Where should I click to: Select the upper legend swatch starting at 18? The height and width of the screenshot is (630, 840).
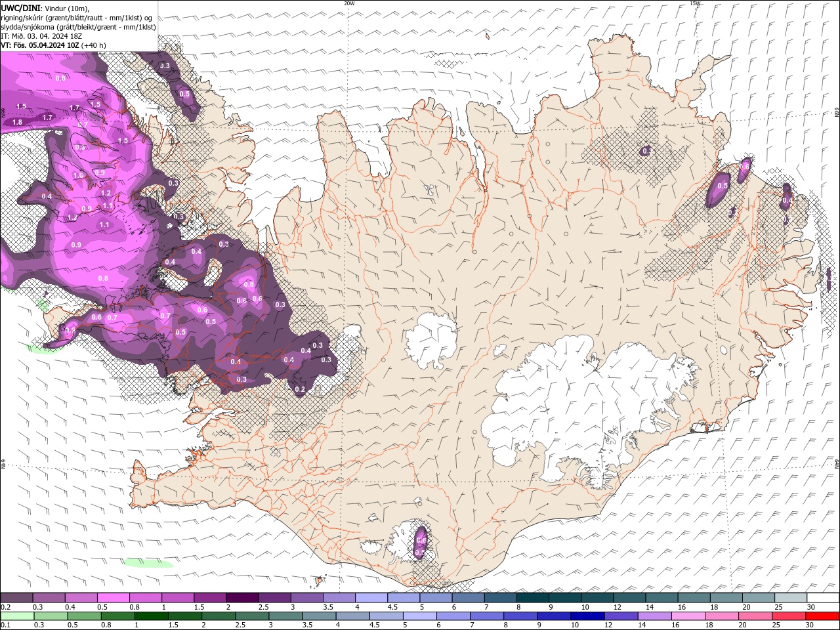(x=726, y=598)
